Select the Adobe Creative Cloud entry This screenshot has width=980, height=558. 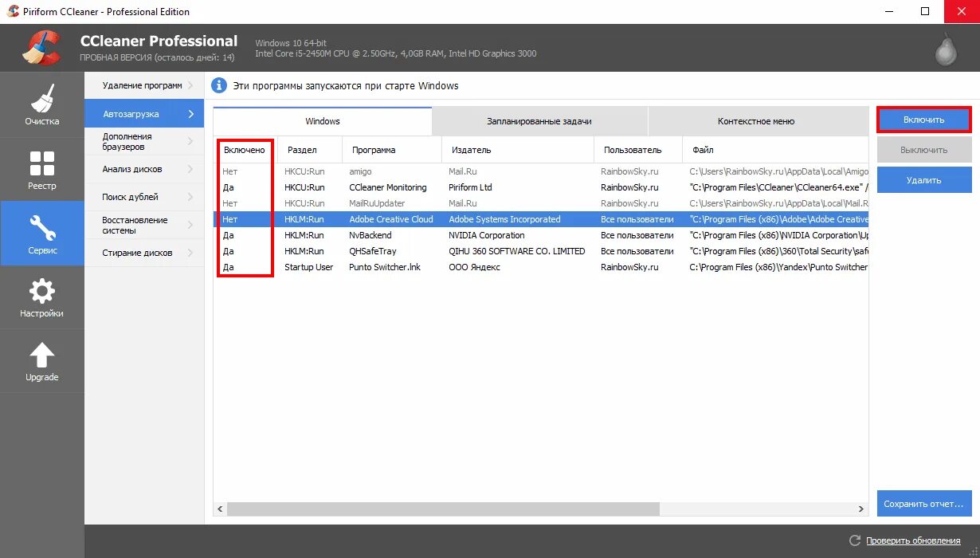(541, 219)
